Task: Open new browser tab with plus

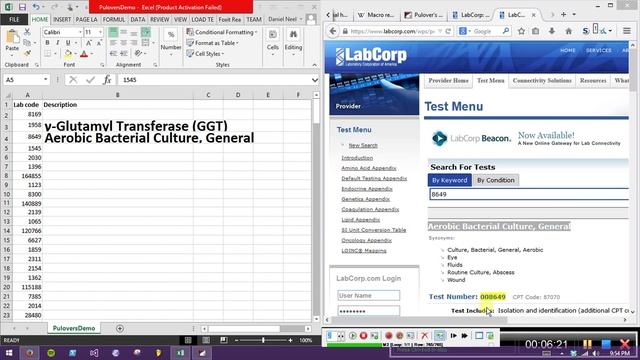Action: point(563,14)
